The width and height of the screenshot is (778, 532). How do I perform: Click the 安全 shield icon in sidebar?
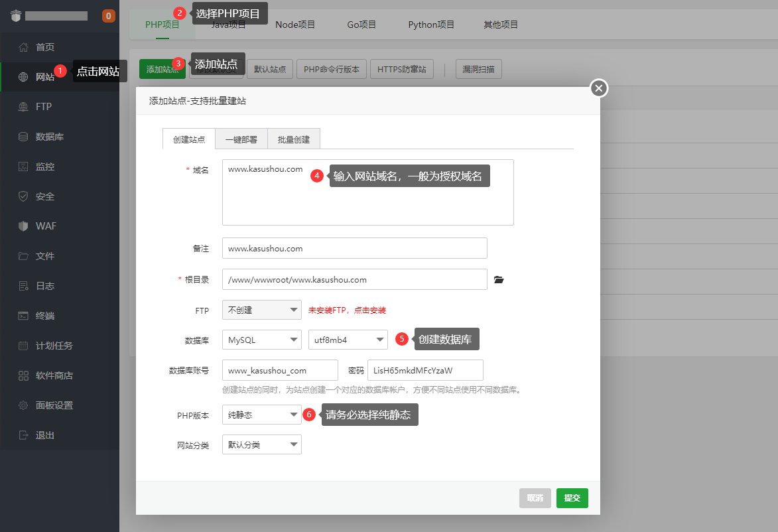point(24,196)
